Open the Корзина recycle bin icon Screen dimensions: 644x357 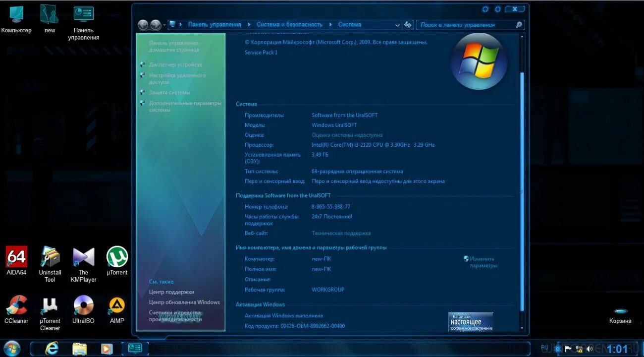pyautogui.click(x=620, y=315)
